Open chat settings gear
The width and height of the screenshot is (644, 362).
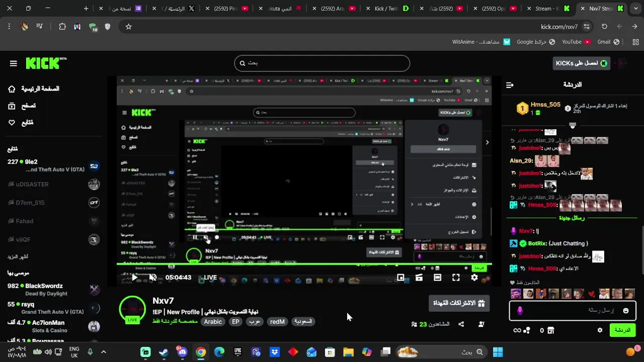point(600,330)
